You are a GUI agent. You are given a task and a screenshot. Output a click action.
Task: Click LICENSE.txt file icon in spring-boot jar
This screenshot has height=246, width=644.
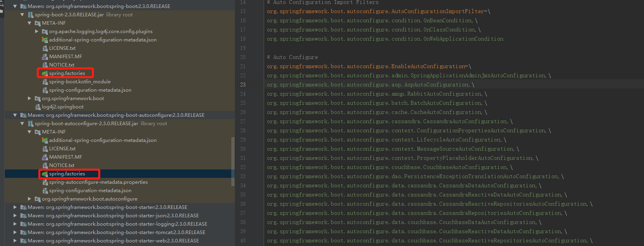click(x=45, y=48)
